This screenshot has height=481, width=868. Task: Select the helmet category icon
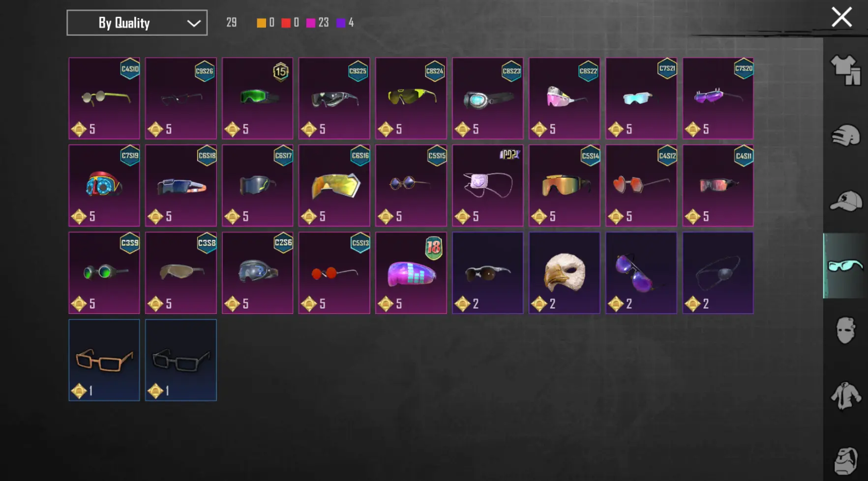pyautogui.click(x=845, y=136)
